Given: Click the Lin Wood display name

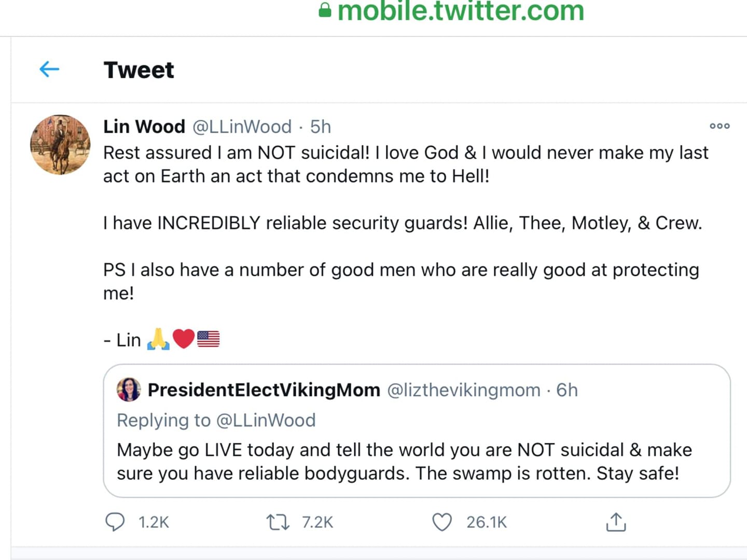Looking at the screenshot, I should 144,127.
